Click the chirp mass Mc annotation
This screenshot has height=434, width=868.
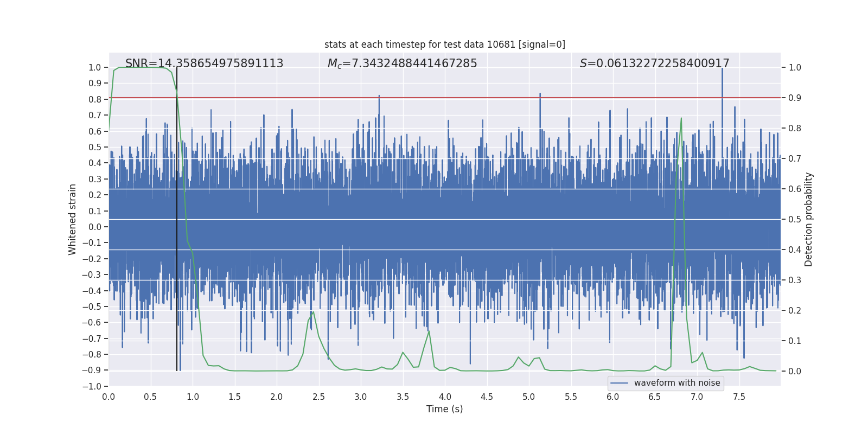[402, 63]
